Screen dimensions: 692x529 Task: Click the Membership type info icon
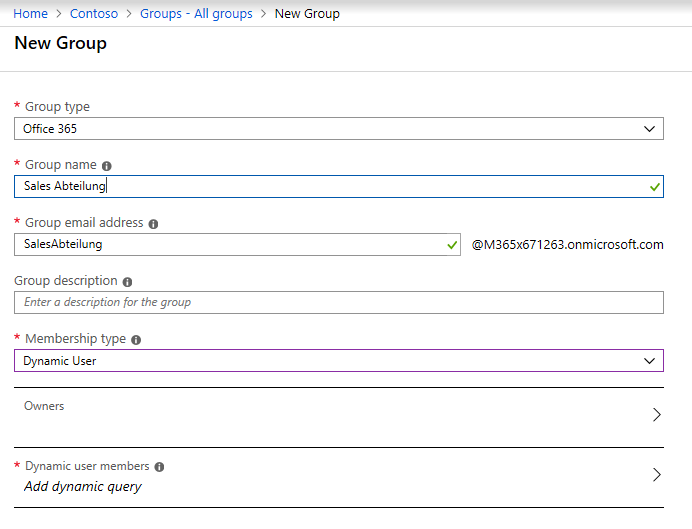136,340
